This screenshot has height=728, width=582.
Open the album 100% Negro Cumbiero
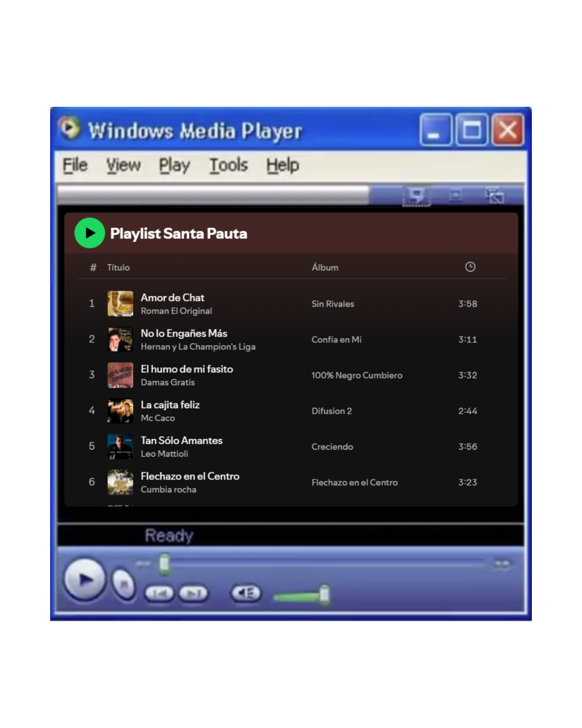pos(357,375)
